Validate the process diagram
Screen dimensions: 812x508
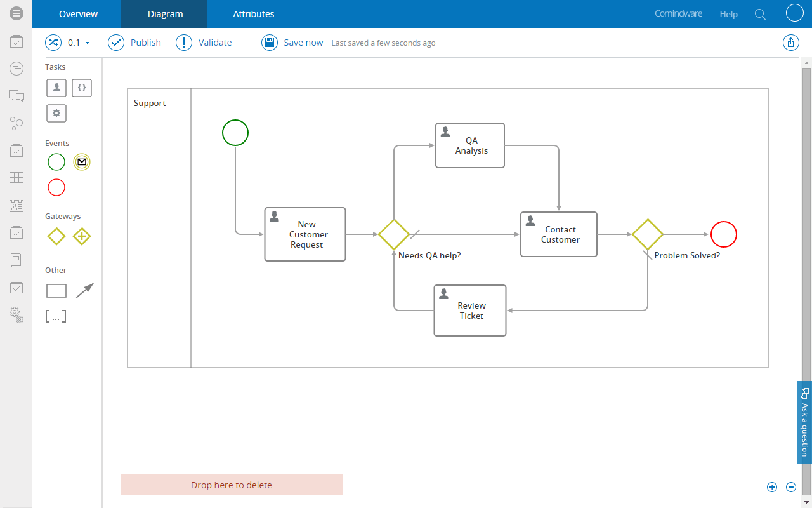click(x=204, y=42)
